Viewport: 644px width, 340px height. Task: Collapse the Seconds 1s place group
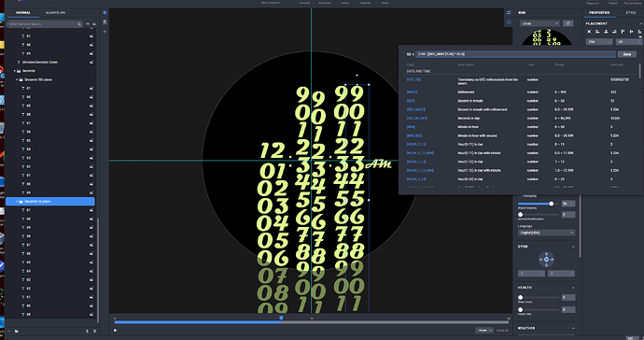(17, 202)
